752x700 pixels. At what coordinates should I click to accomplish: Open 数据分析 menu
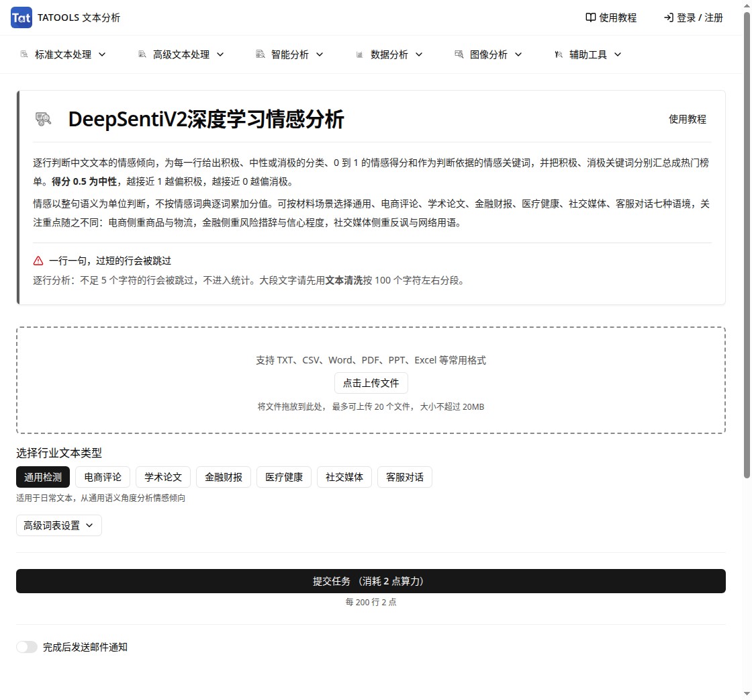tap(389, 54)
